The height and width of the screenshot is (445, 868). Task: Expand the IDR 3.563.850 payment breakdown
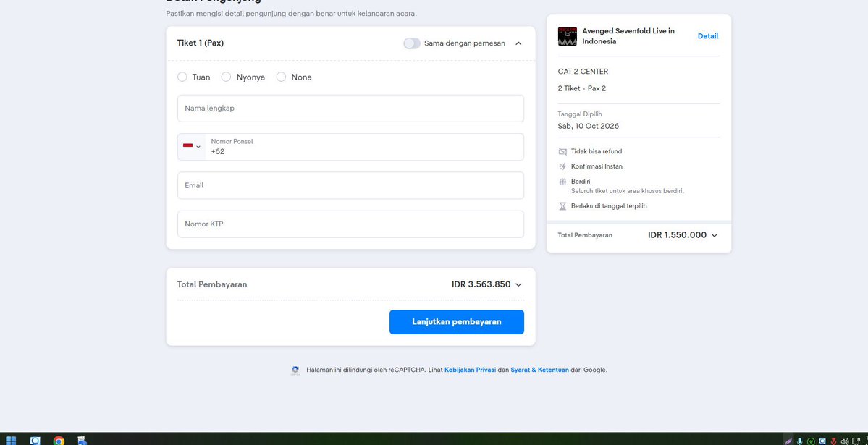(x=518, y=284)
